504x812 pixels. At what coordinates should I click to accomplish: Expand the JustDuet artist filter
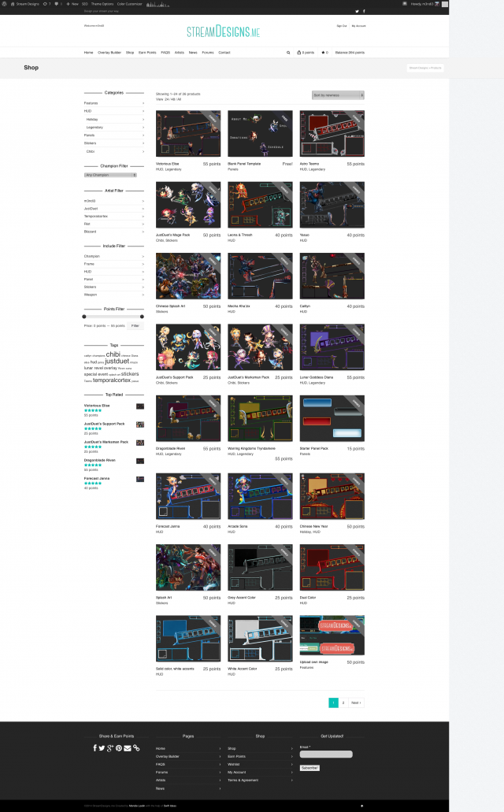tap(114, 209)
